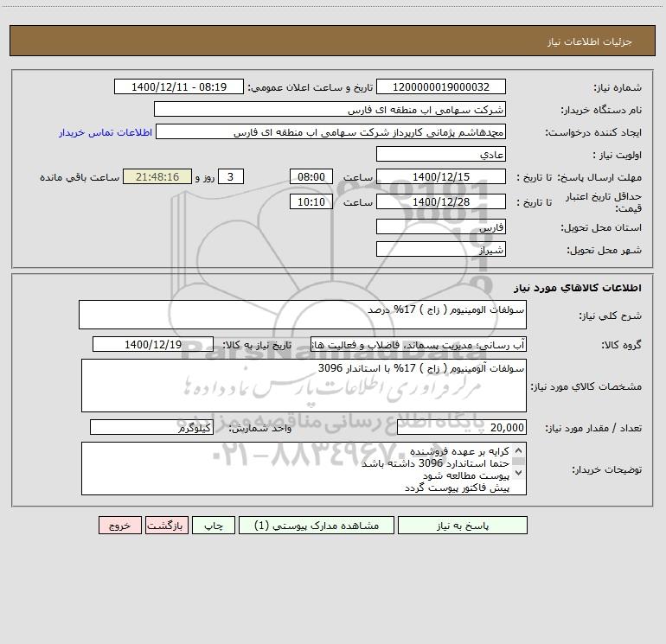This screenshot has width=666, height=644.
Task: Click price validity date 1400/12/28
Action: [x=441, y=201]
